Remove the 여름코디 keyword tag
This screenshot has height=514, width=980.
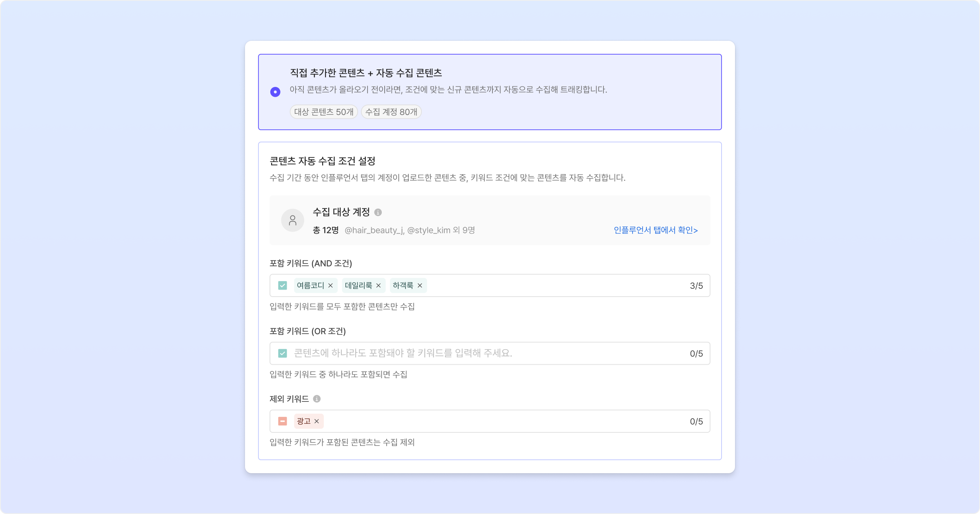[x=331, y=286]
